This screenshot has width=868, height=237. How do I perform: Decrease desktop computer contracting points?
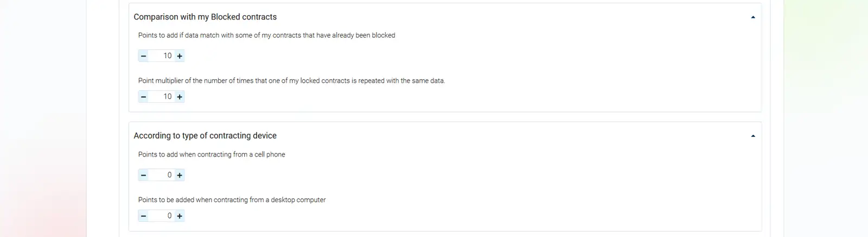click(143, 216)
